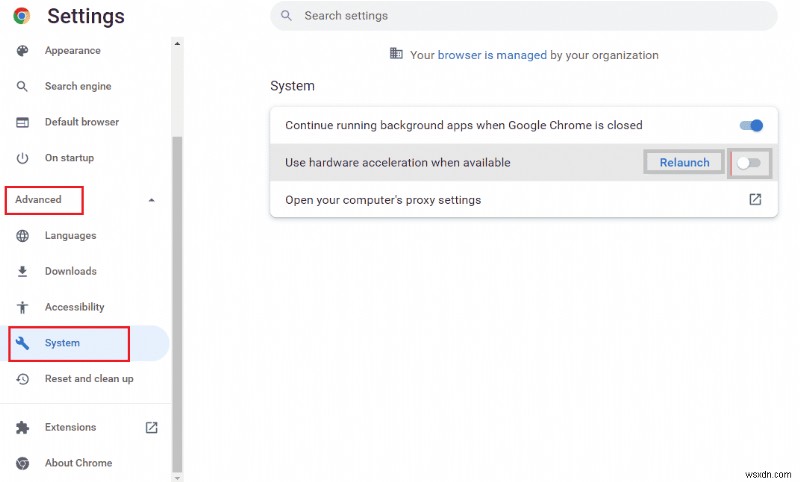Viewport: 800px width, 482px height.
Task: Collapse the Advanced section arrow
Action: tap(151, 200)
